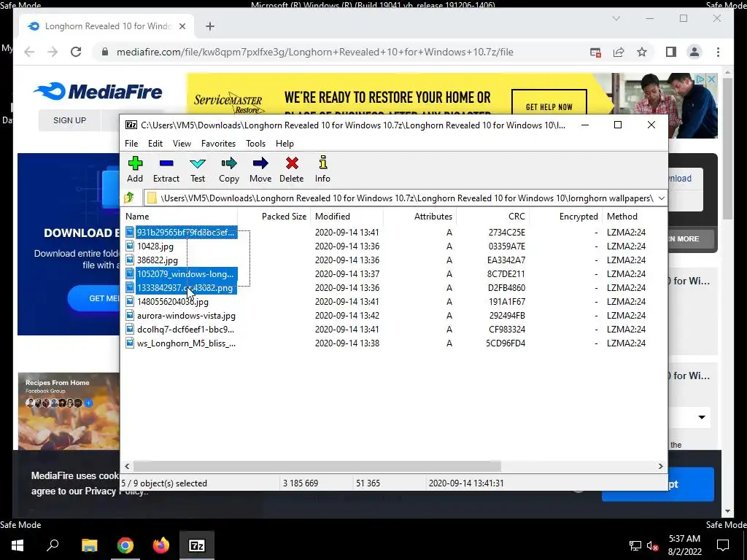Go up one folder level in 7-Zip

click(129, 198)
